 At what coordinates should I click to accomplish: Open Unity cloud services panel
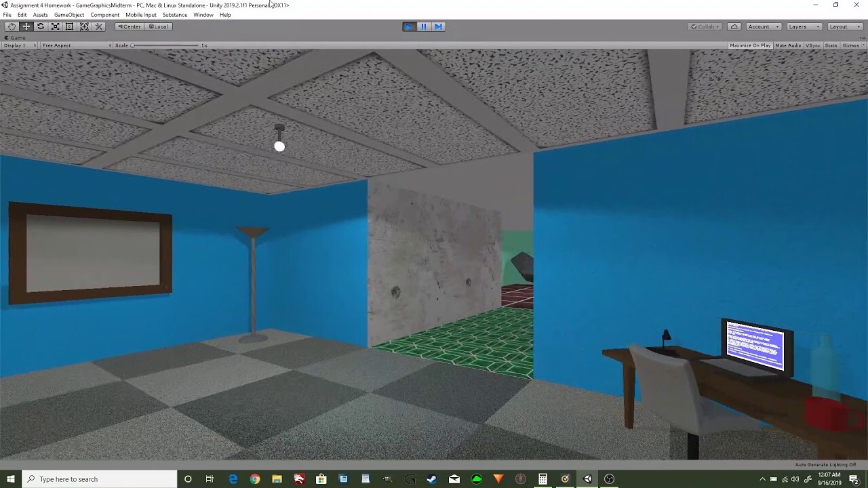[734, 26]
